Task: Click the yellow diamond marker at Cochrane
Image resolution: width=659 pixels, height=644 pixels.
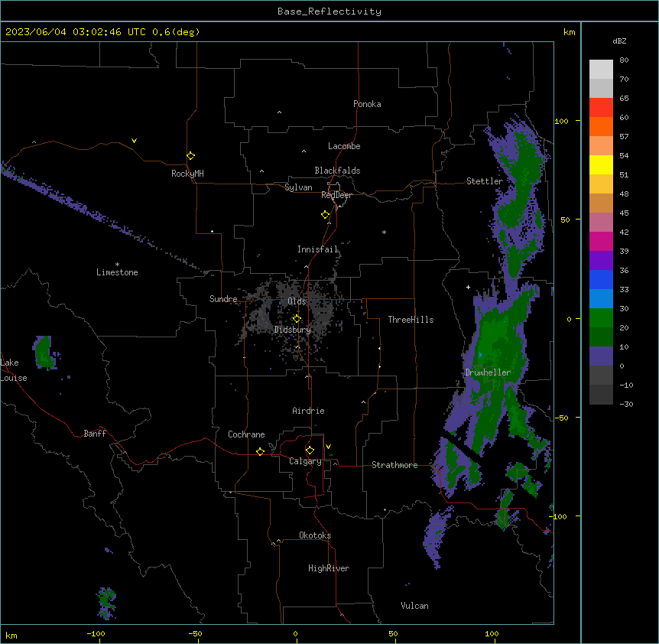Action: 260,451
